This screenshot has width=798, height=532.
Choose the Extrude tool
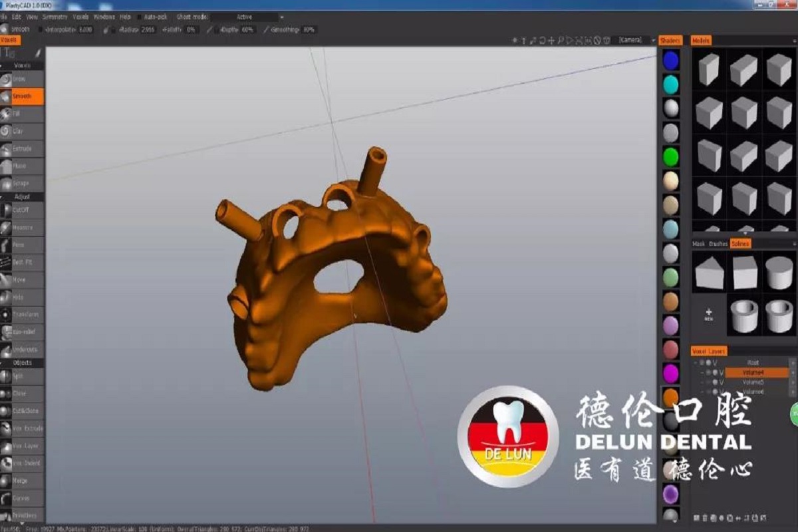click(22, 148)
